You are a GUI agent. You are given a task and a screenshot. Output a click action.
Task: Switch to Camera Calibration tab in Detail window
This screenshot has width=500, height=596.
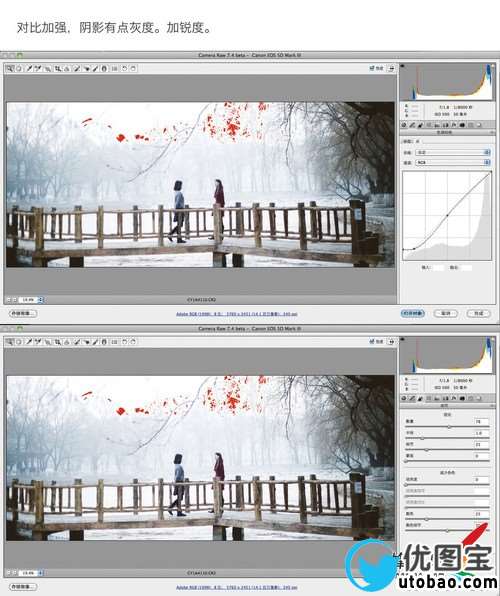tap(462, 398)
